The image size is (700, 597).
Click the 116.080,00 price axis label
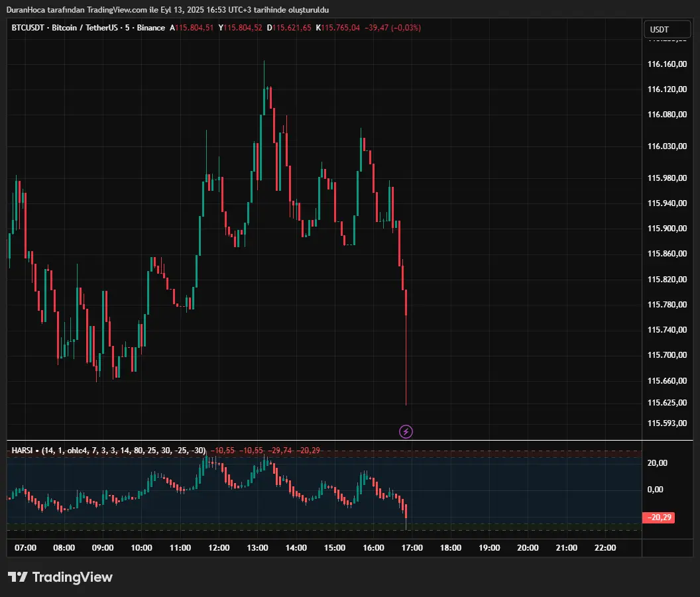[x=667, y=115]
